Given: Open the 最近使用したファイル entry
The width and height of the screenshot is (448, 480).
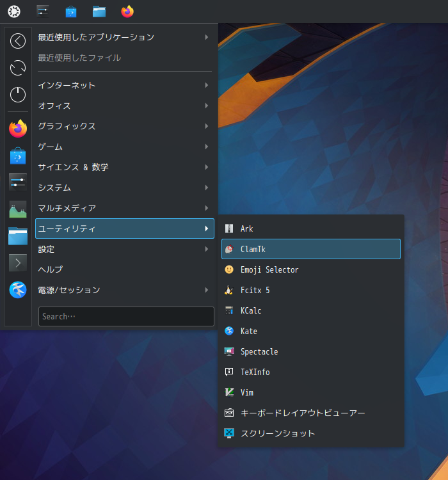Looking at the screenshot, I should pos(125,58).
